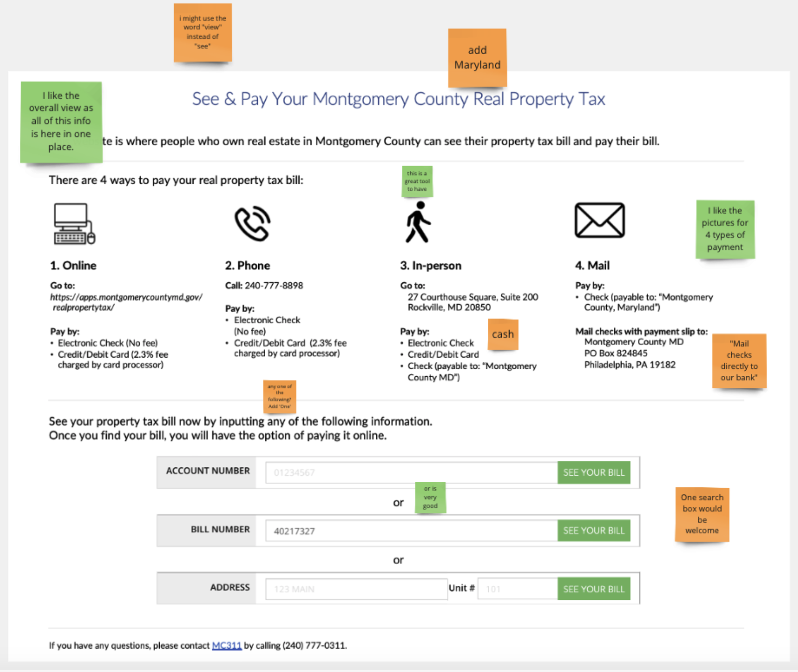Click the Account Number input field
Viewport: 798px width, 672px height.
411,473
